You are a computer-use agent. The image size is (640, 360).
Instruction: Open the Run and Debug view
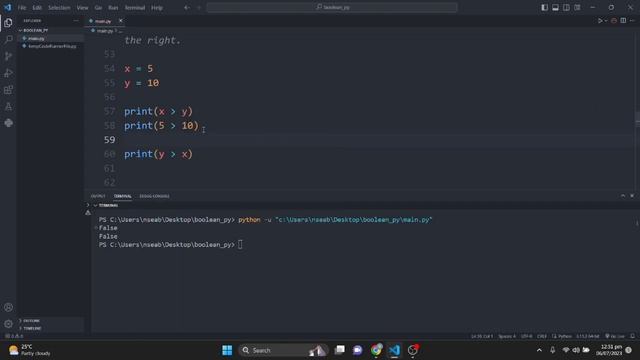[x=8, y=73]
